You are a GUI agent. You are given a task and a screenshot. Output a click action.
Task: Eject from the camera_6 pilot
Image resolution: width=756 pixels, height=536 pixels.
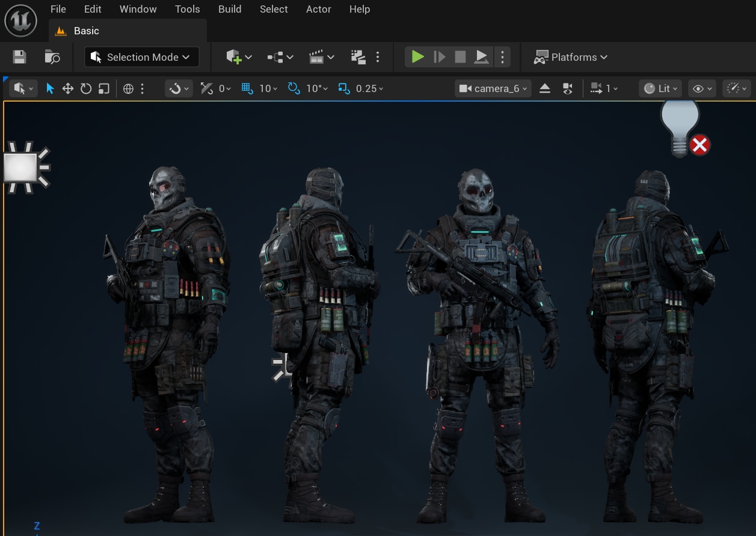click(x=545, y=88)
